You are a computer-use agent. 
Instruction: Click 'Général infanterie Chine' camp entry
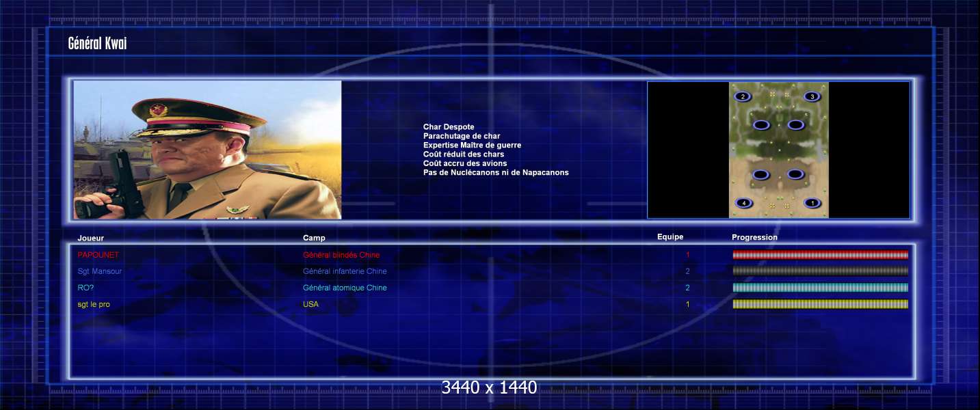point(345,271)
